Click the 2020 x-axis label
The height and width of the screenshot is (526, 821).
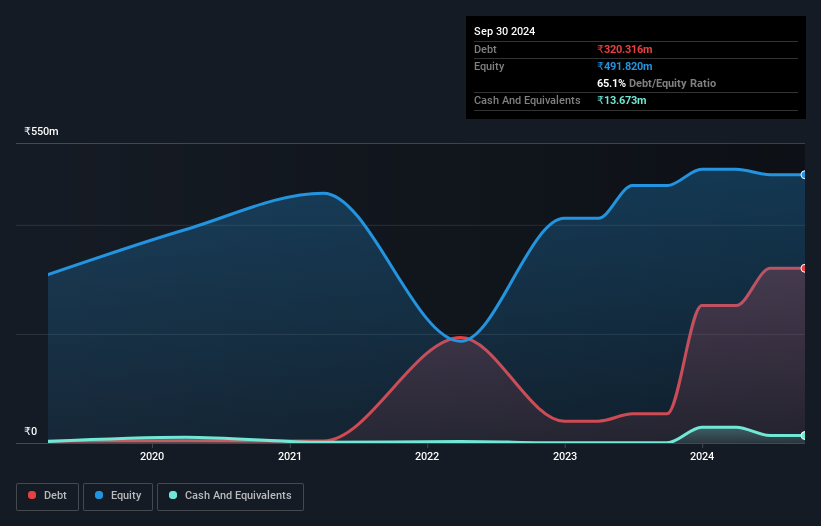coord(152,456)
